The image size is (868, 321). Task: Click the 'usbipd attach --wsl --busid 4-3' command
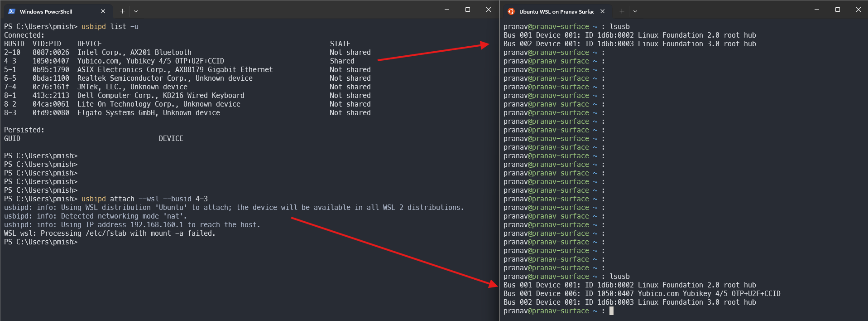145,199
